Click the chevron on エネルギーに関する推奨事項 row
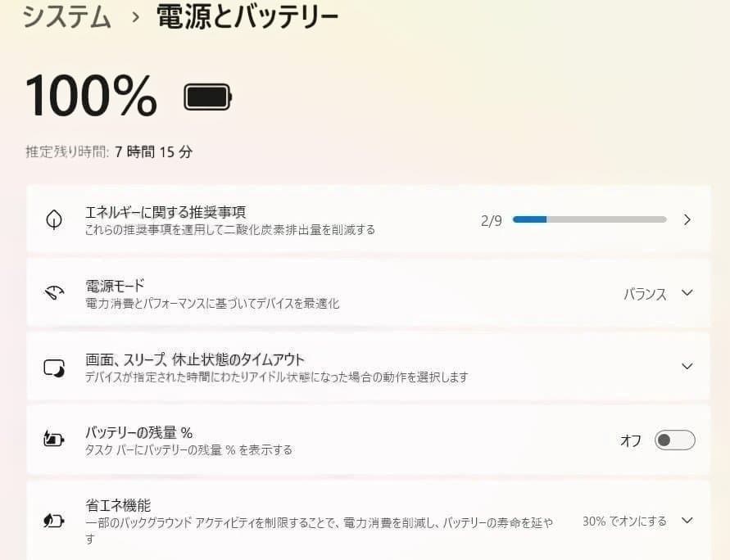This screenshot has height=560, width=730. pyautogui.click(x=688, y=219)
